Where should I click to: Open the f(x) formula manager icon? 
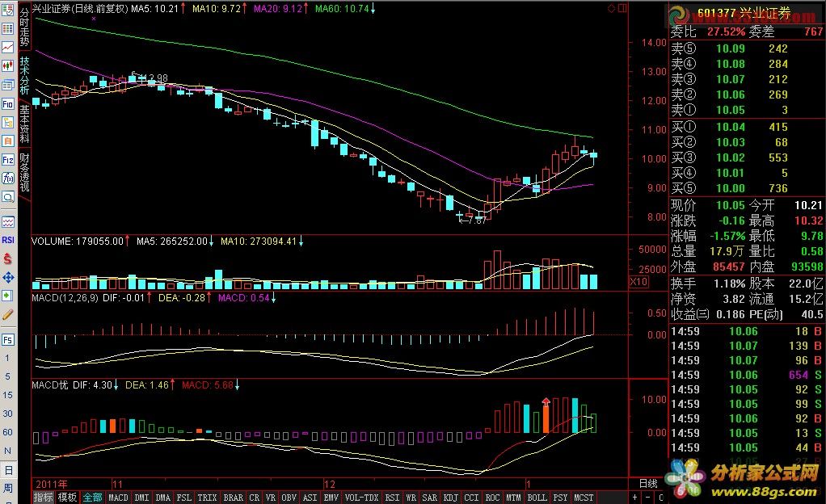click(8, 178)
